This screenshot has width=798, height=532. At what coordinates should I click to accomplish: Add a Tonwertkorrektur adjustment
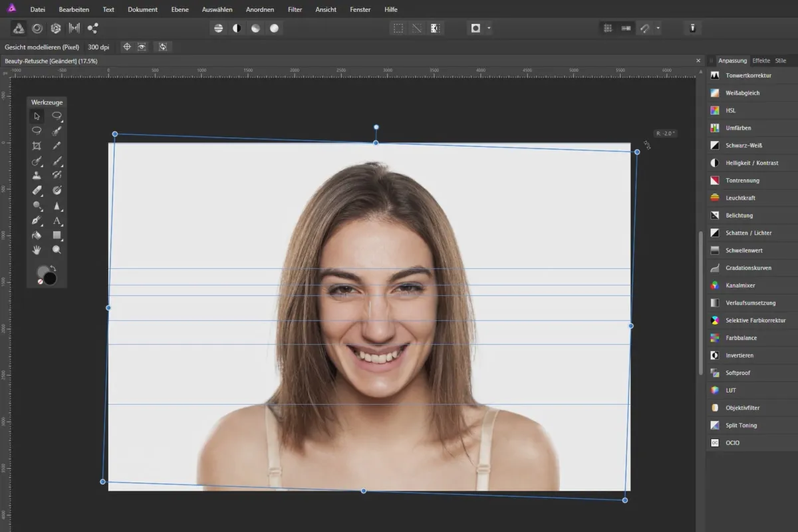(x=752, y=76)
